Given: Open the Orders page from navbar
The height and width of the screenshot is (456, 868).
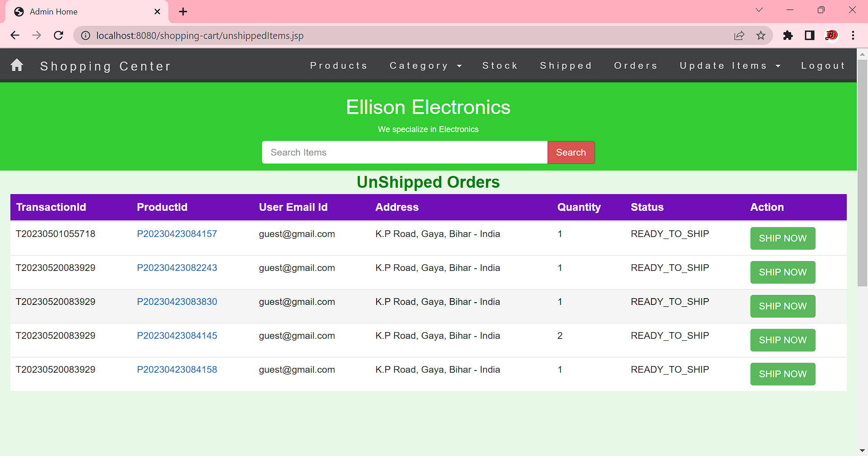Looking at the screenshot, I should pos(636,66).
